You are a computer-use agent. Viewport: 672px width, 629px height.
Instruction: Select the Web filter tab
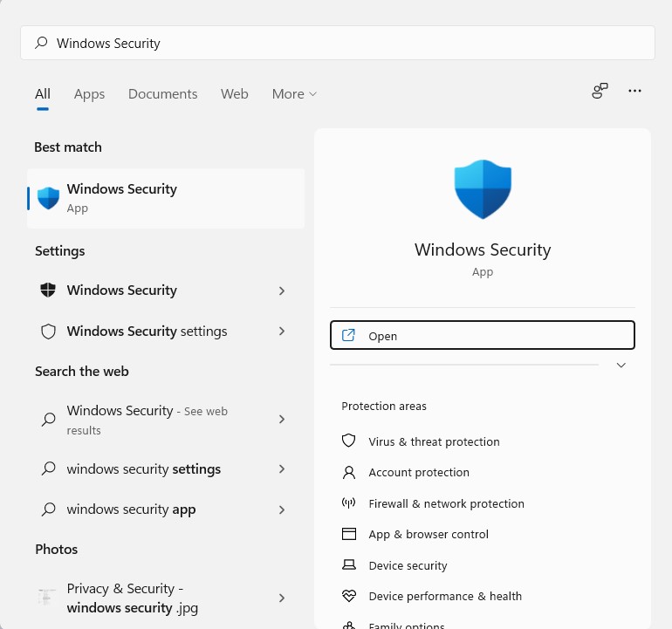[234, 94]
